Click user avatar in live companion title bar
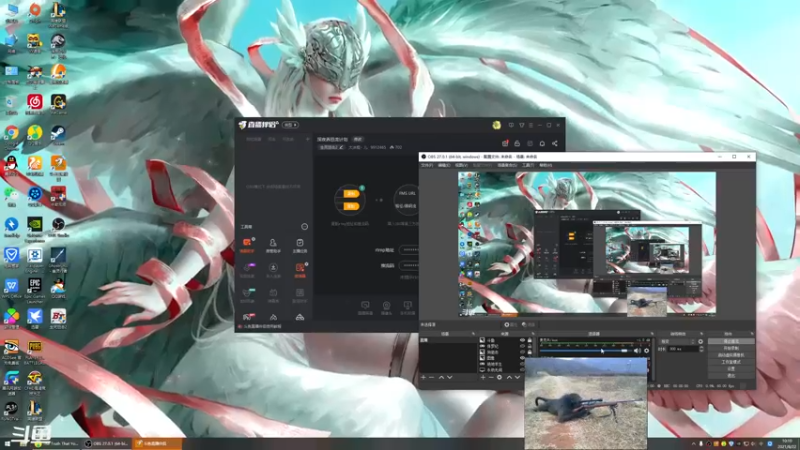Viewport: 800px width, 450px height. [496, 125]
